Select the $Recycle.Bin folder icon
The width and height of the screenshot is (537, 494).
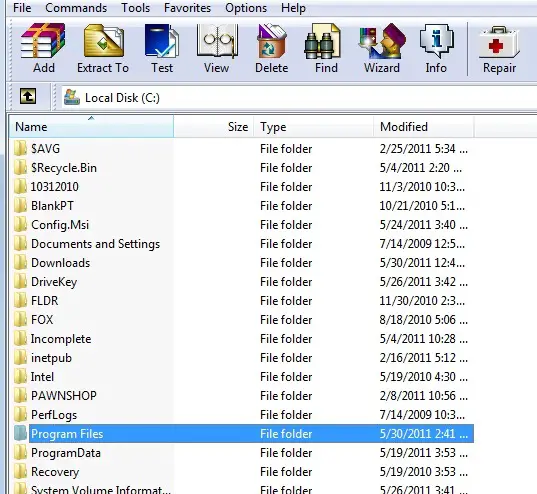(x=21, y=168)
